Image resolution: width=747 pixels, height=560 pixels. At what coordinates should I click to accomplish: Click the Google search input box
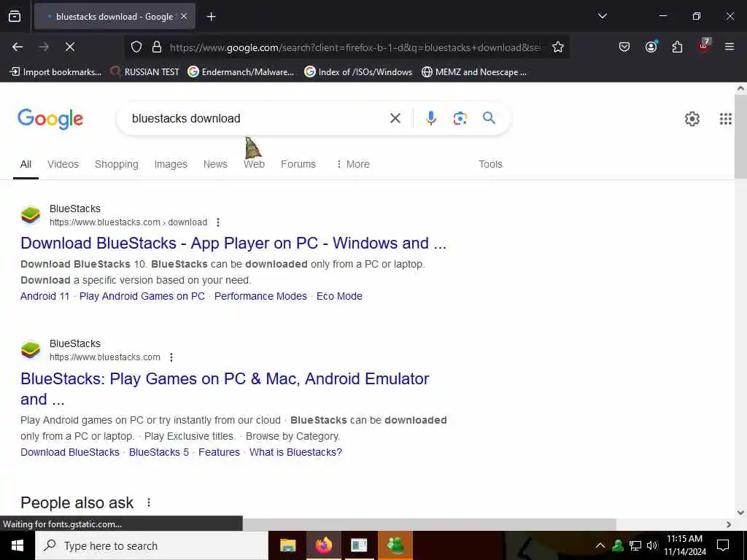pos(258,119)
